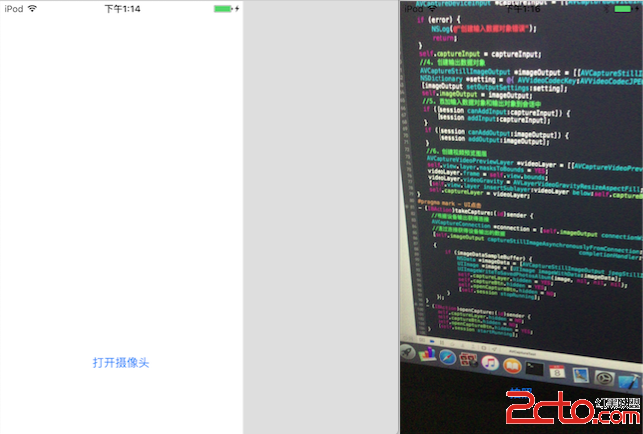Click the Preview app icon in the dock
This screenshot has height=434, width=643.
581,375
